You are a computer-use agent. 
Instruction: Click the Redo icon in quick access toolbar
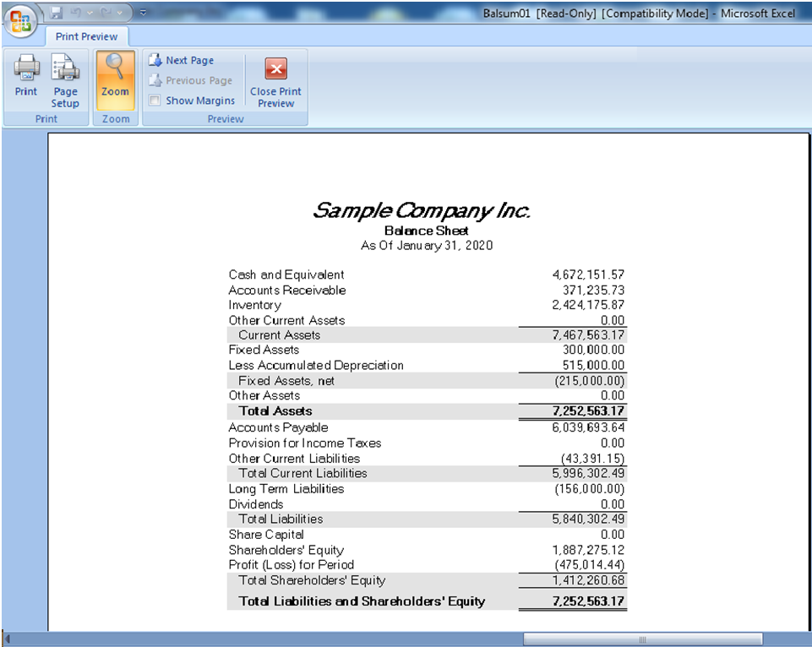tap(106, 13)
